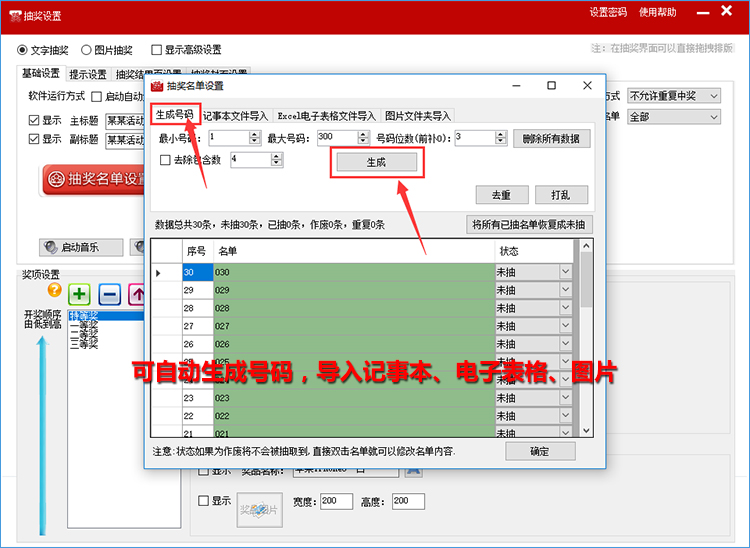Click the 生成 generate button
Screen dimensions: 750x548
point(375,161)
